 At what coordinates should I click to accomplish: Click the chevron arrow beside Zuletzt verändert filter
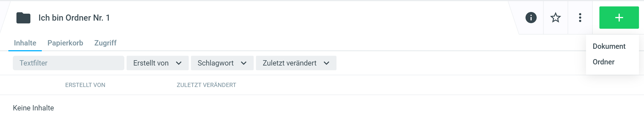[326, 63]
